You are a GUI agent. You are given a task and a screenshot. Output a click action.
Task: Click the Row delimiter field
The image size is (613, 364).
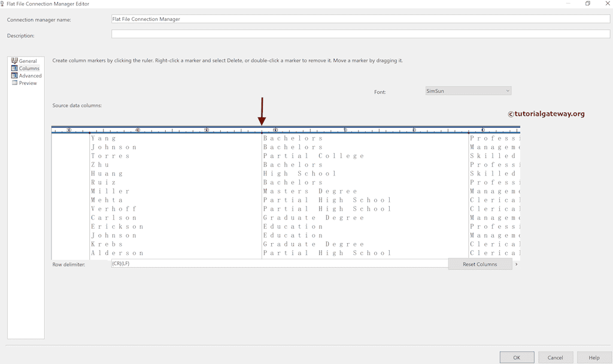[280, 263]
